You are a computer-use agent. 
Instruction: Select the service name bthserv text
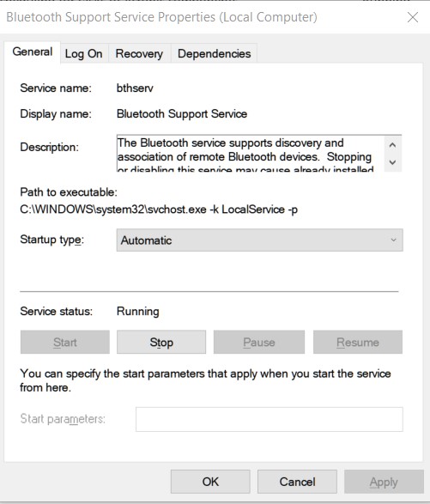coord(135,88)
